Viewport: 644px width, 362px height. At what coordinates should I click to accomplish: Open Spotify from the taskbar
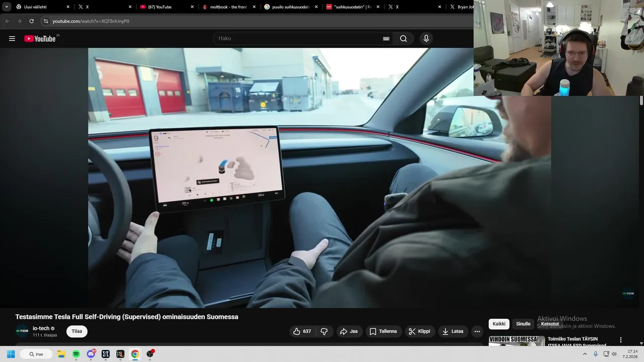[x=76, y=354]
